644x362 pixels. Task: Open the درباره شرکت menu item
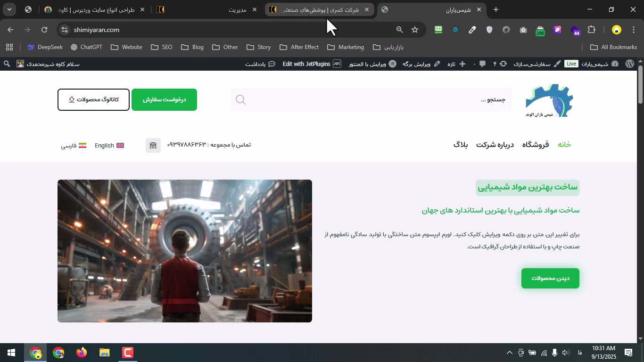coord(495,145)
